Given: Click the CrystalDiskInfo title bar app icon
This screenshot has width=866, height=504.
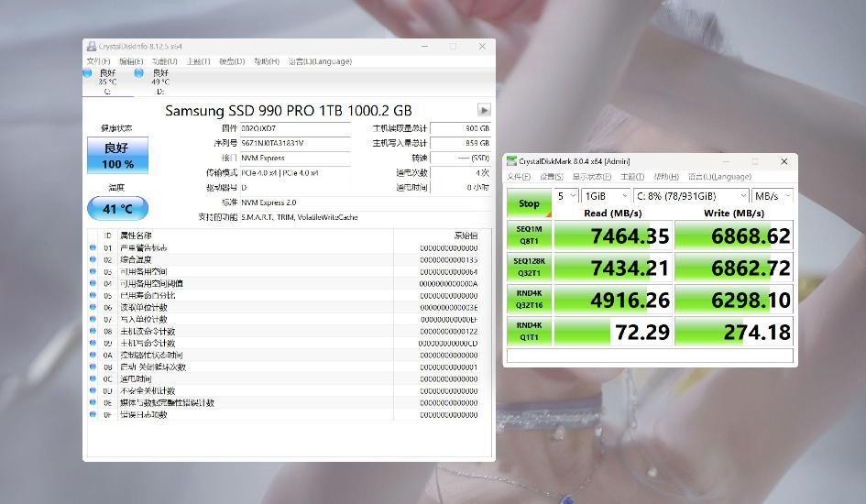Looking at the screenshot, I should click(x=92, y=47).
